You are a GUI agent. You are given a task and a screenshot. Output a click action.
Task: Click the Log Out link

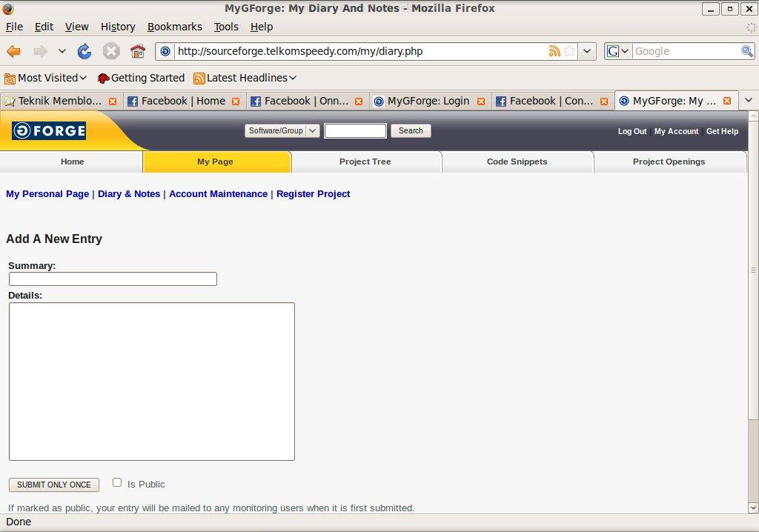coord(632,131)
